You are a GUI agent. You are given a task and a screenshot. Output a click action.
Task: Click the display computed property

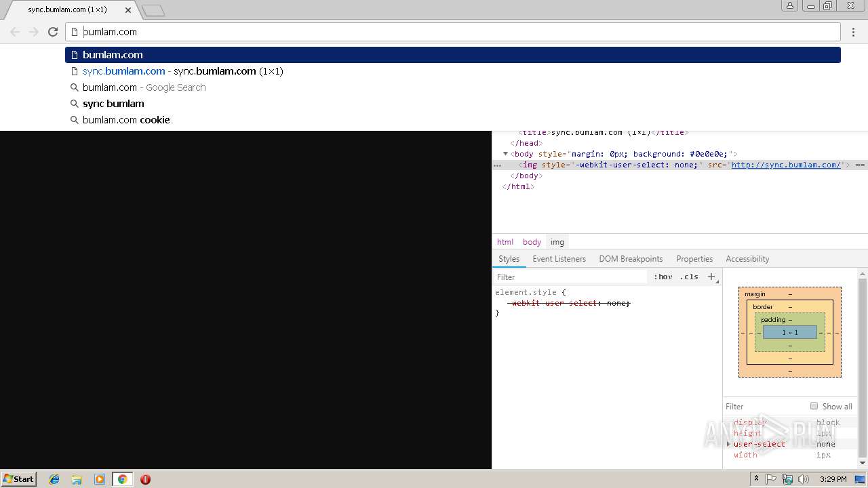749,422
